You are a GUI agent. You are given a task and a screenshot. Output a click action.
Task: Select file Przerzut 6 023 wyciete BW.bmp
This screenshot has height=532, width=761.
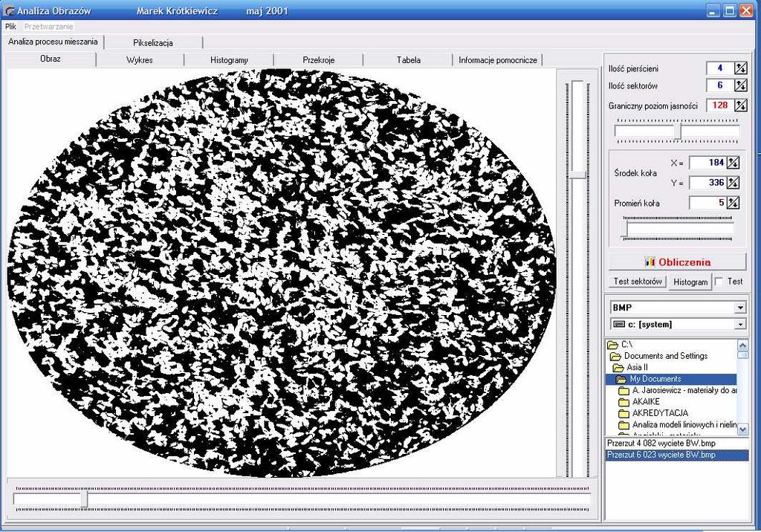tap(677, 455)
